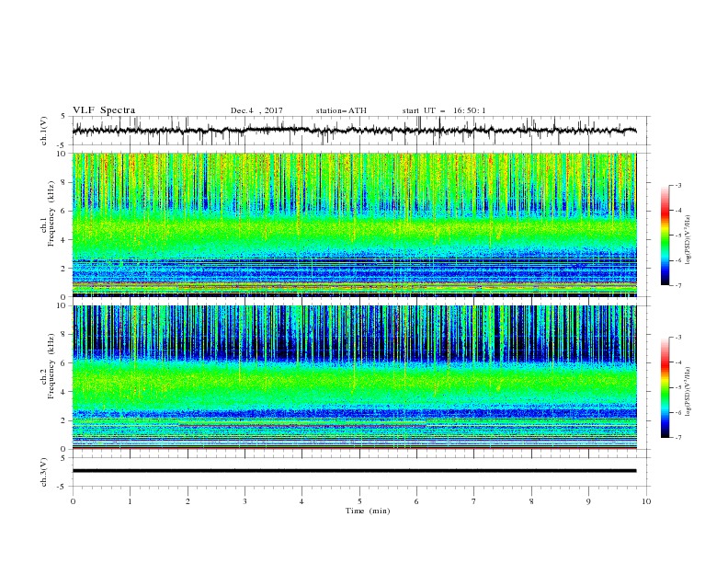
Task: Click time axis tick label "5"
Action: (359, 501)
